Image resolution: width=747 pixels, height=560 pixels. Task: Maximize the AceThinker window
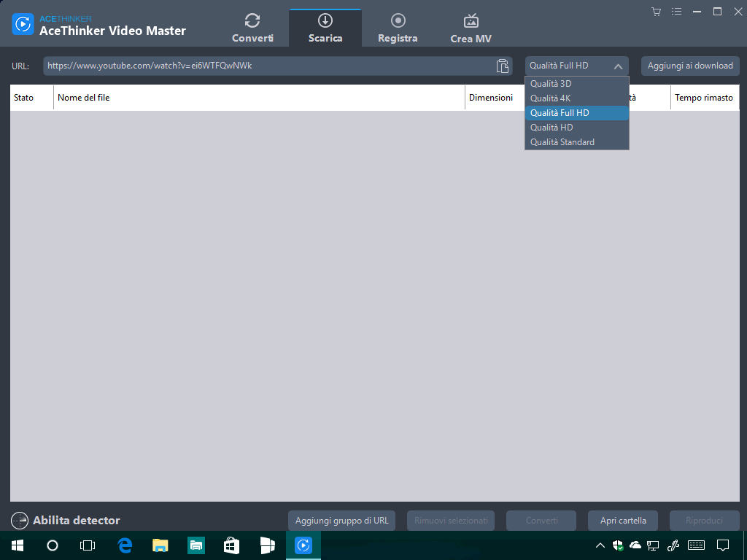(718, 12)
